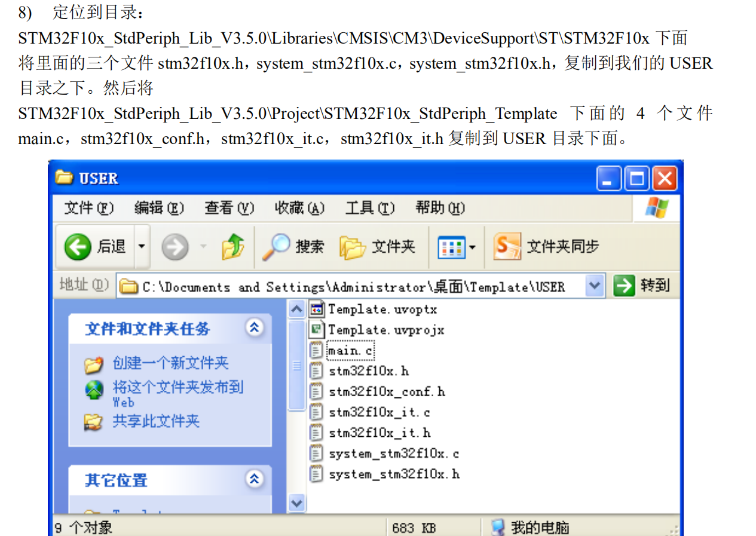Click the Go (转到) button
This screenshot has width=756, height=536.
pos(642,286)
